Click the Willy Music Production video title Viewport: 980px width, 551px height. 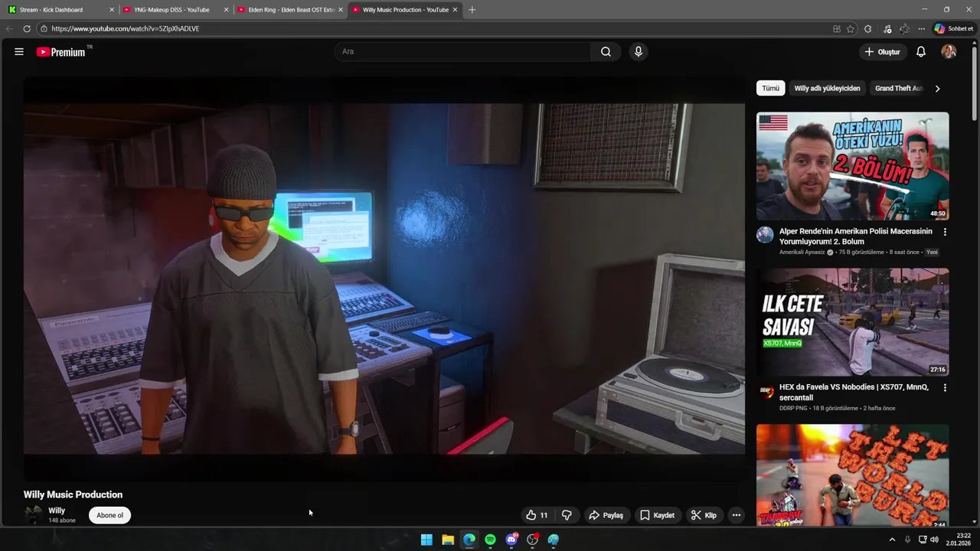click(73, 494)
